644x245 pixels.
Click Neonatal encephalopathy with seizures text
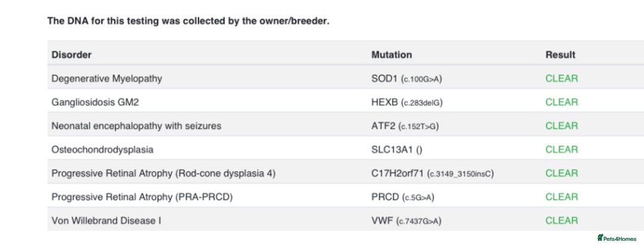[136, 126]
